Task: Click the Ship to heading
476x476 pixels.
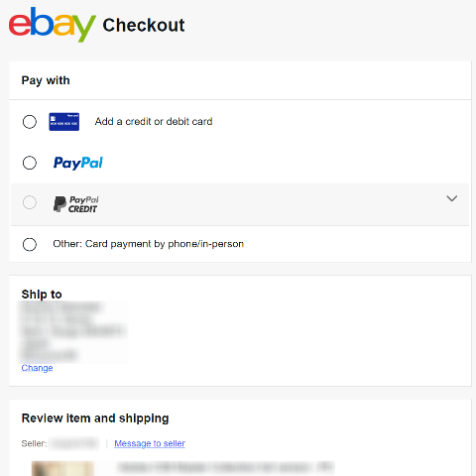Action: pos(42,295)
